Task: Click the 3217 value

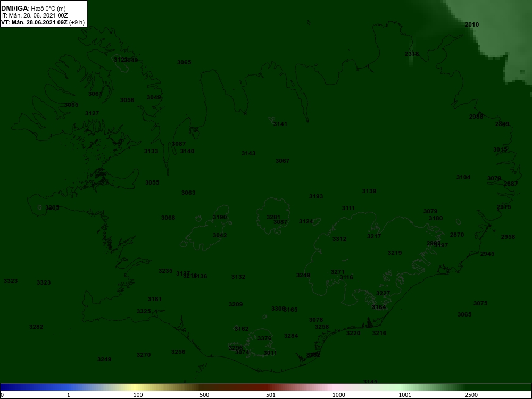Action: pyautogui.click(x=374, y=236)
